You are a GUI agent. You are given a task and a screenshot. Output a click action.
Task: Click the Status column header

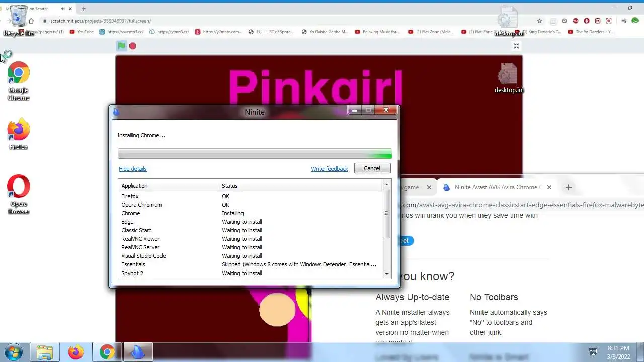click(301, 186)
